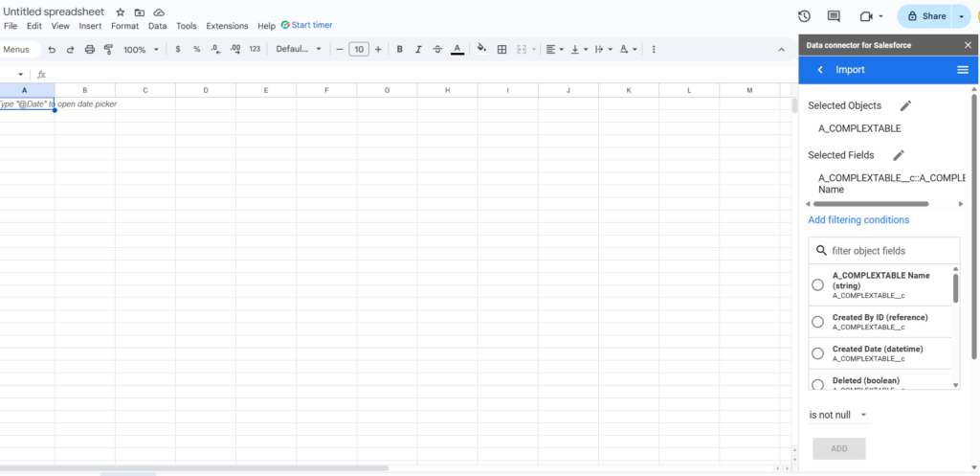This screenshot has height=476, width=980.
Task: Open text wrapping dropdown
Action: tap(603, 50)
